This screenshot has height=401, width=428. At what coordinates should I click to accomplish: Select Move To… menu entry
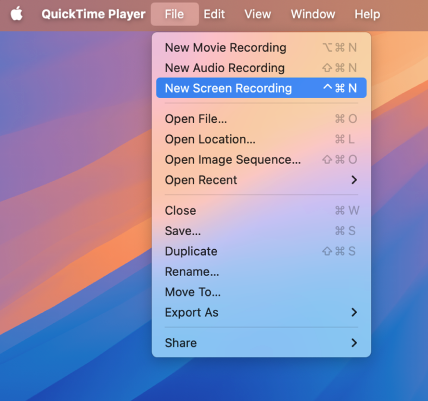[x=261, y=292]
